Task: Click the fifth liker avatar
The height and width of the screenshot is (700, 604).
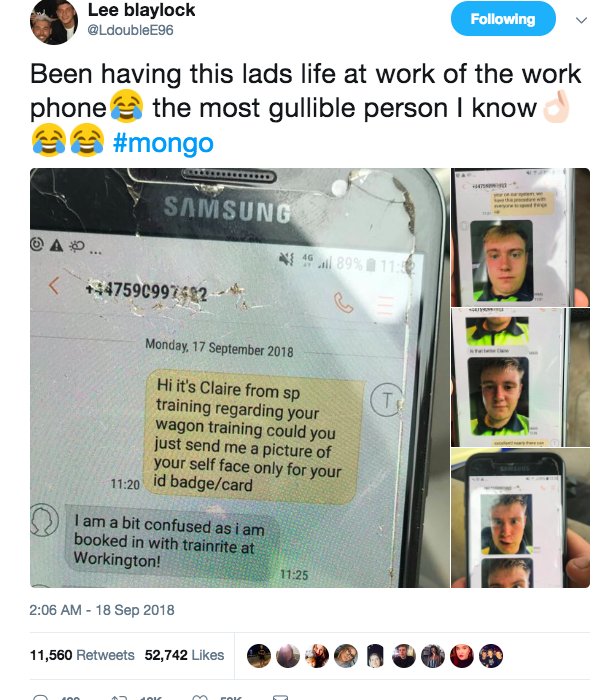Action: 375,656
